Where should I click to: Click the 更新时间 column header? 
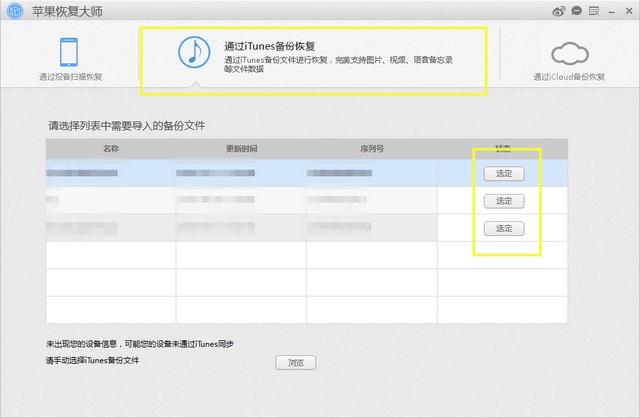241,149
